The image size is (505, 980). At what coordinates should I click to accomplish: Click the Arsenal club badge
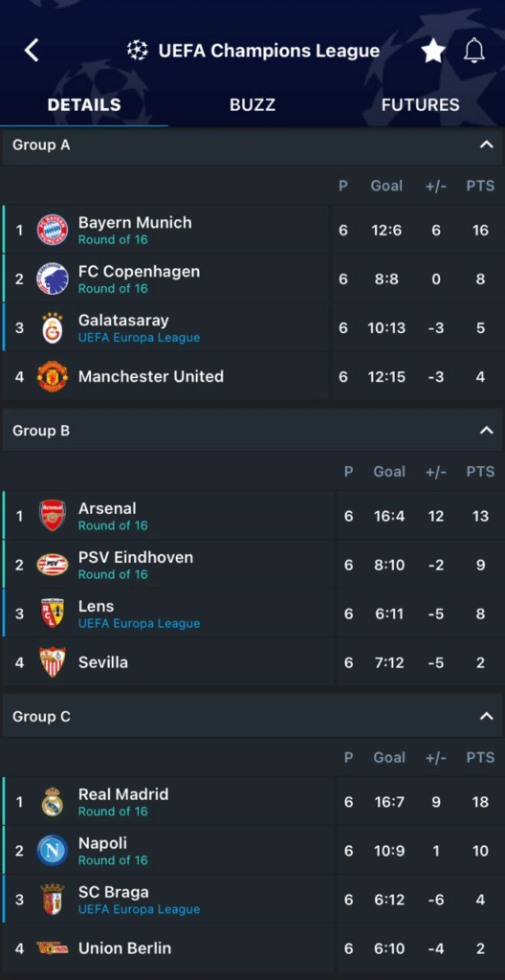(x=53, y=516)
